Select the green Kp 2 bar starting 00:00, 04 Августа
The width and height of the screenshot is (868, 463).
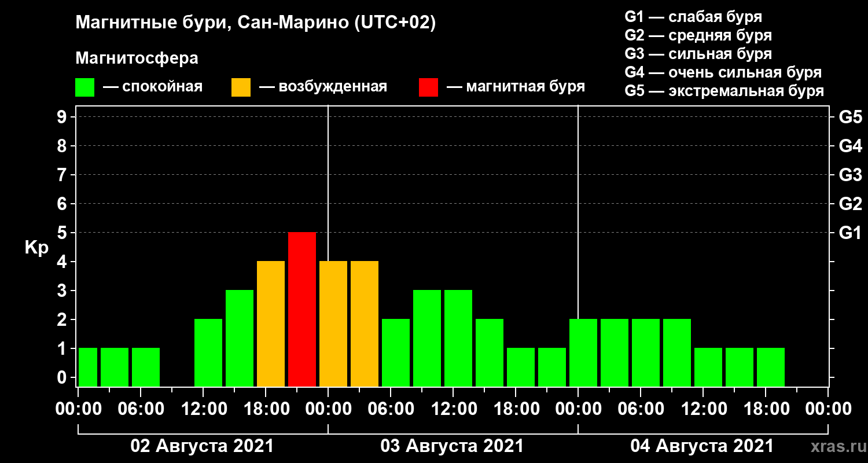[583, 352]
